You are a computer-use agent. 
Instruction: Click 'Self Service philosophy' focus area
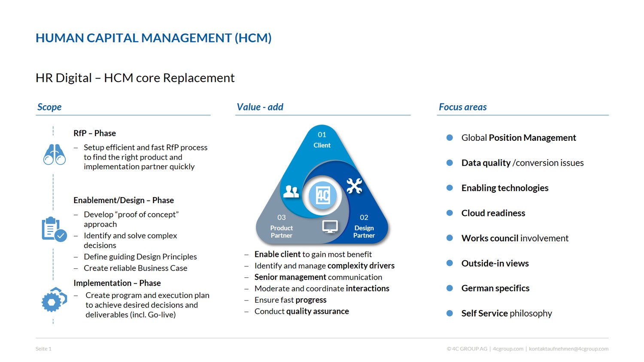(506, 313)
